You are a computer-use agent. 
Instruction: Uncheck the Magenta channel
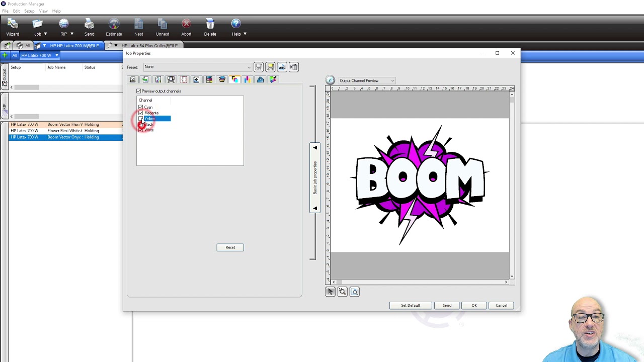click(140, 113)
